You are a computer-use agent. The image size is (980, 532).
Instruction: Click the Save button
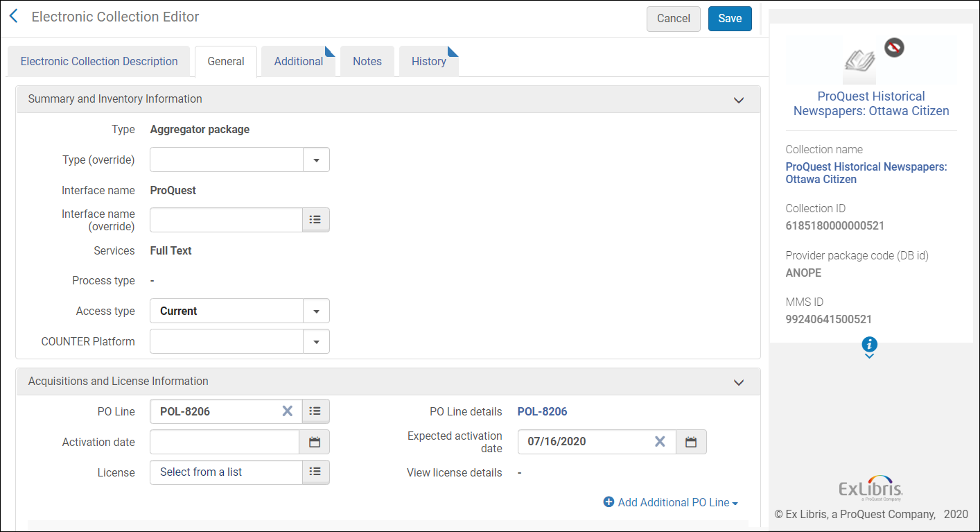730,19
